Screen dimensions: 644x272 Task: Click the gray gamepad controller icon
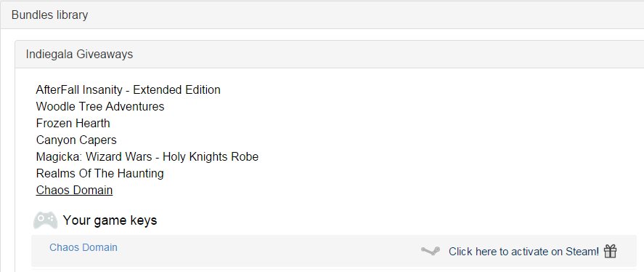click(45, 220)
